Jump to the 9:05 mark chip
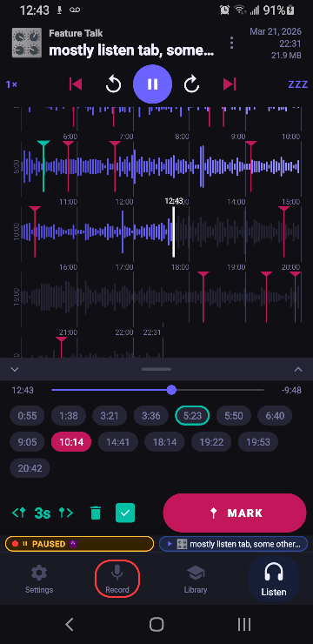Screen dimensions: 313x644 click(28, 442)
